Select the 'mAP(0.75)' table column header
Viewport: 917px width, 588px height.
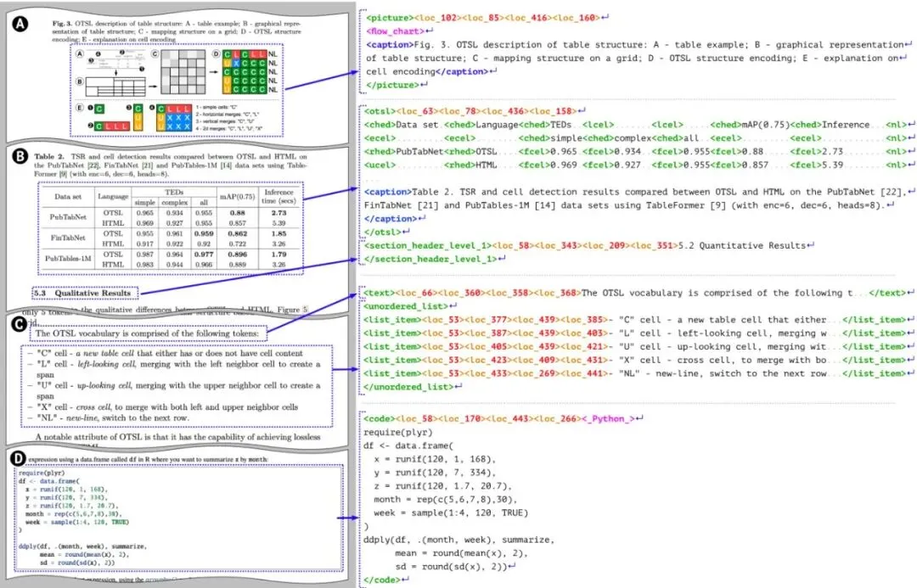238,196
